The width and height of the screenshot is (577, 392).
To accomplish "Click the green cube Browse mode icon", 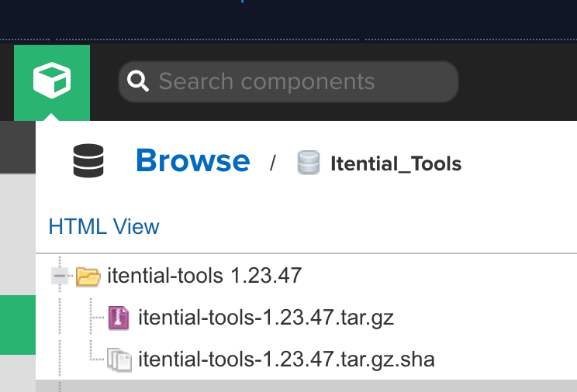I will click(52, 81).
